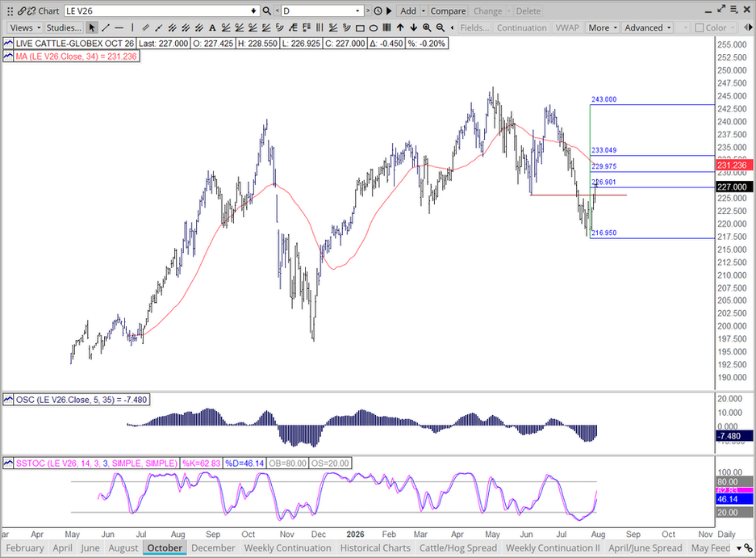The width and height of the screenshot is (756, 558).
Task: Select the four vertical lines cycle tool
Action: (320, 27)
